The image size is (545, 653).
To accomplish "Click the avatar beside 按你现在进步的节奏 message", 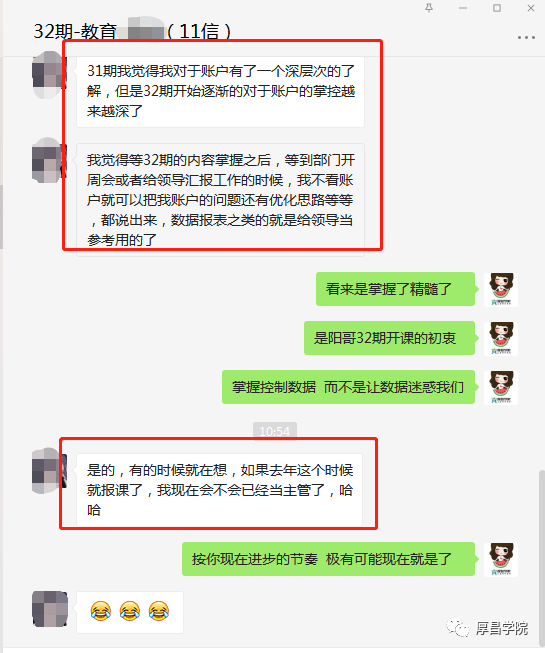I will tap(501, 559).
